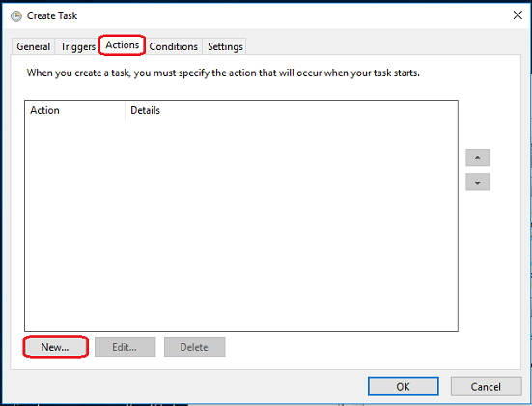The width and height of the screenshot is (532, 406).
Task: Click New... to add an action
Action: [x=55, y=347]
